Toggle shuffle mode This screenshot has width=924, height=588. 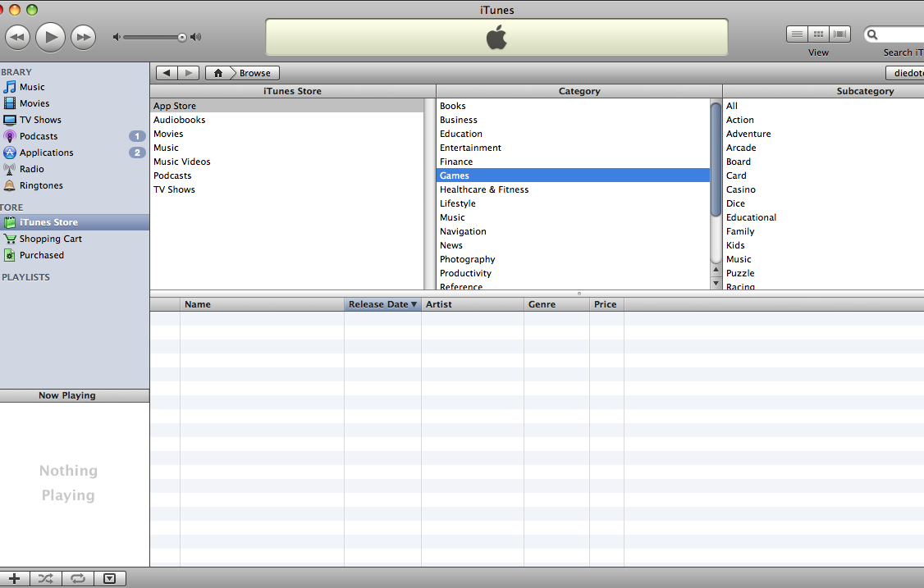click(45, 579)
